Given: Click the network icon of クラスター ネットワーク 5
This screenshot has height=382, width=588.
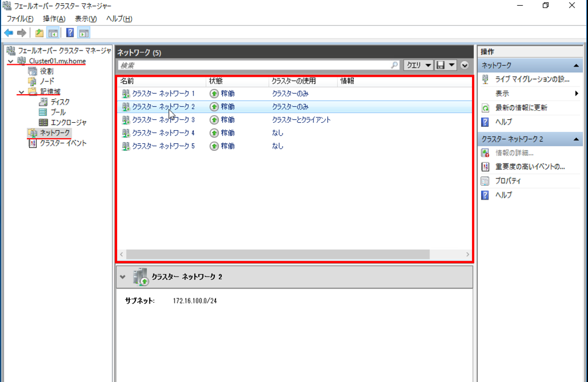Looking at the screenshot, I should 126,146.
